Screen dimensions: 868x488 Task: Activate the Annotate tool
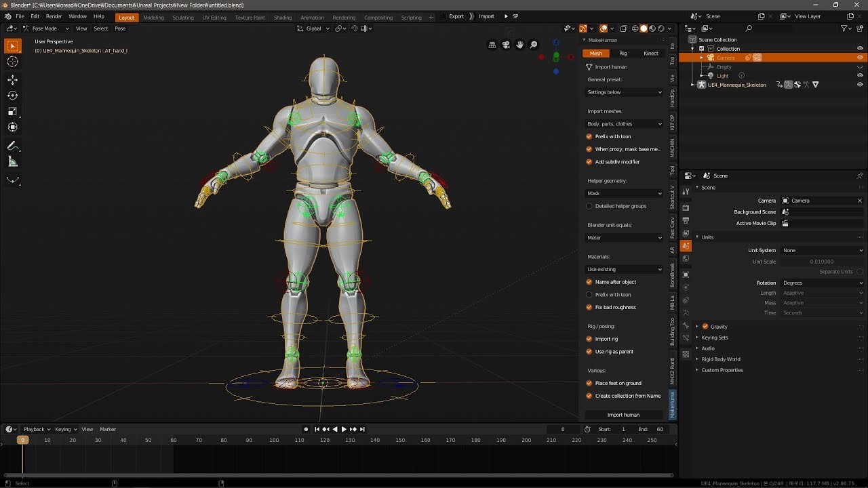click(12, 146)
